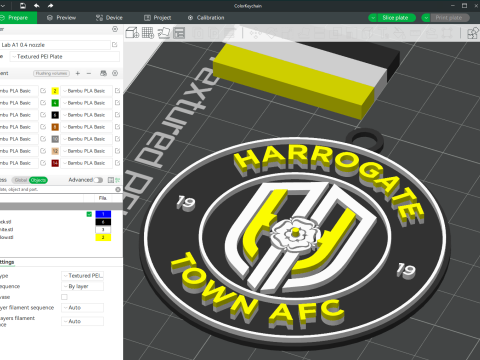
Task: Click the save project icon in title bar
Action: 23,6
